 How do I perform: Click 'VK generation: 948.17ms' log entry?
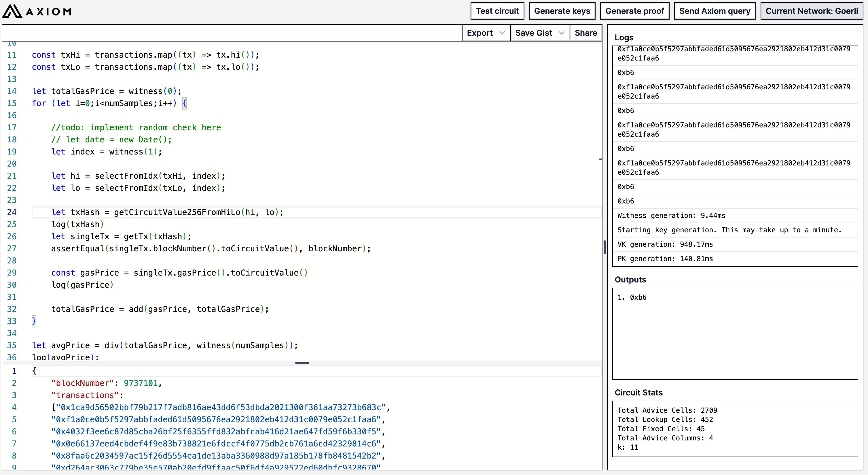pyautogui.click(x=735, y=244)
